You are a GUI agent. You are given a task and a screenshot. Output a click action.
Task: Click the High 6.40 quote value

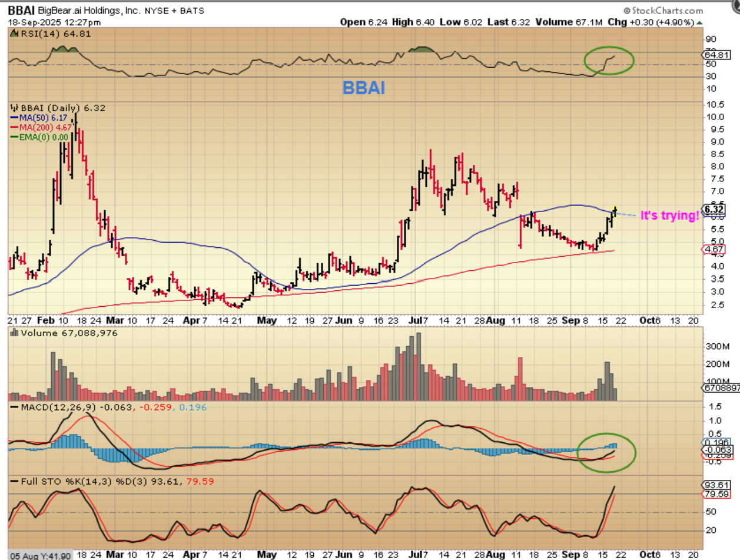tap(412, 22)
